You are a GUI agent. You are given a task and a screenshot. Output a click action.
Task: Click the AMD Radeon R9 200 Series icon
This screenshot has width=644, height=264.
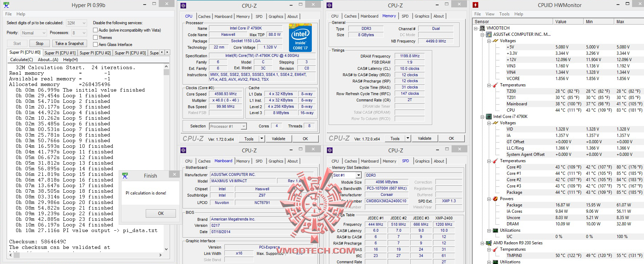(x=489, y=243)
